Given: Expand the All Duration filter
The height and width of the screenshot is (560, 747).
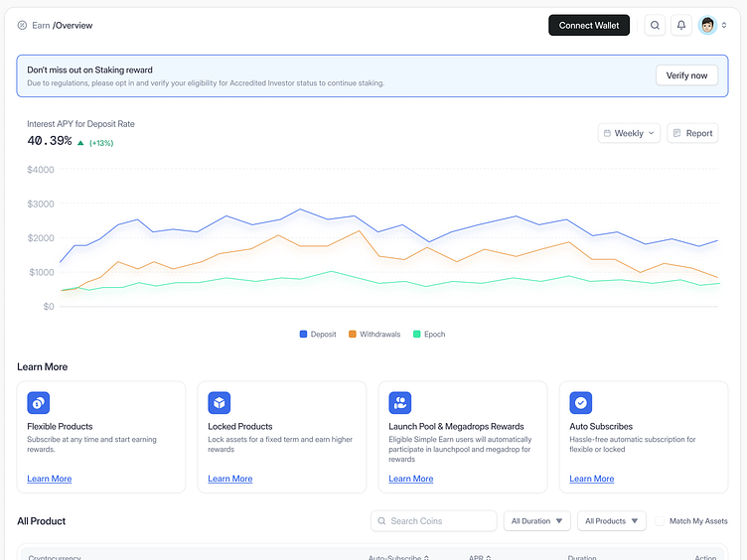Looking at the screenshot, I should coord(537,520).
